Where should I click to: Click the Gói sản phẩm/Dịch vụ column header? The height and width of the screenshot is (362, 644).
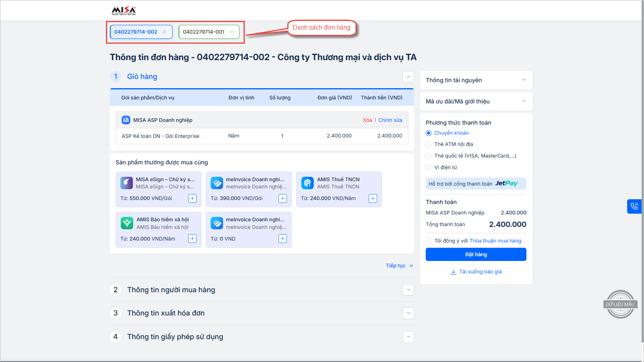[x=148, y=98]
